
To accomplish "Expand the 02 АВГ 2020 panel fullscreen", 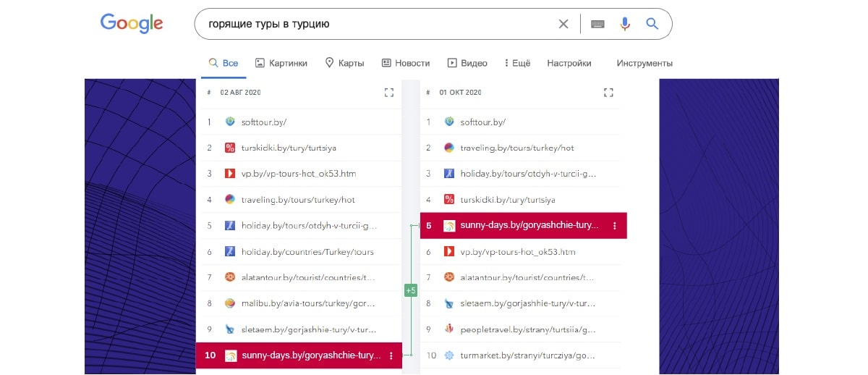I will tap(389, 93).
